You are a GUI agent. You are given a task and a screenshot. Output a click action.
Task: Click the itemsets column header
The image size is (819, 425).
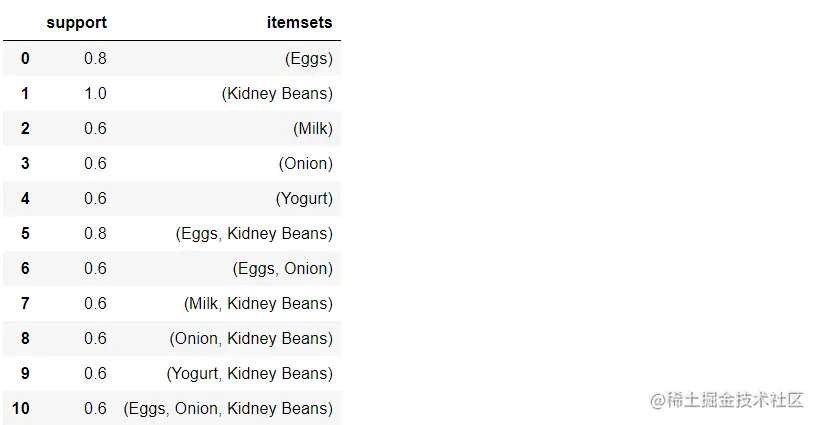coord(301,22)
